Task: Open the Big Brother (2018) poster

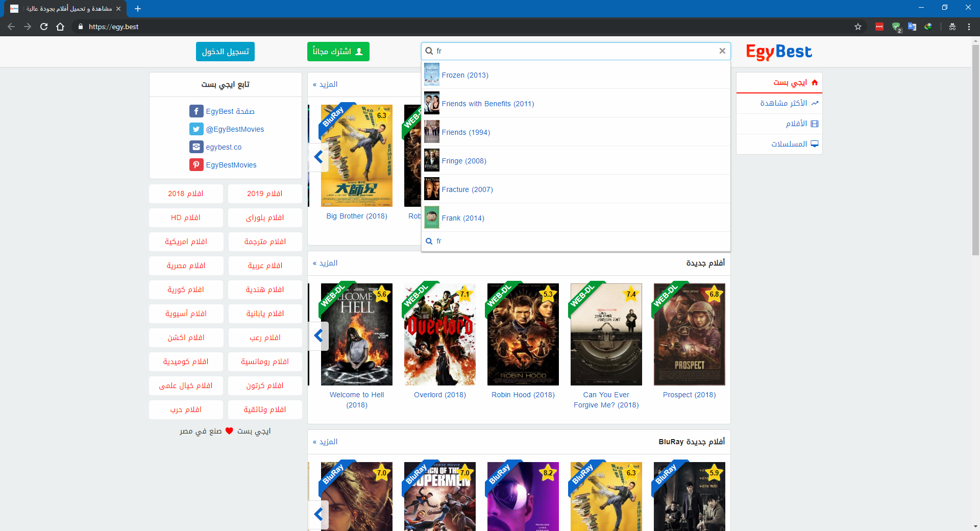Action: tap(357, 156)
